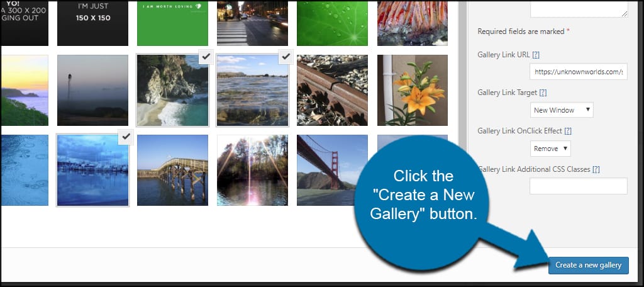
Task: Uncheck the selected cliff beach cove photo
Action: click(x=206, y=57)
